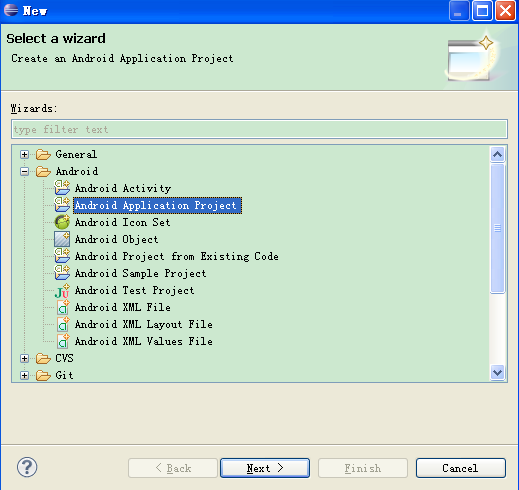Open the help question mark icon

click(27, 467)
